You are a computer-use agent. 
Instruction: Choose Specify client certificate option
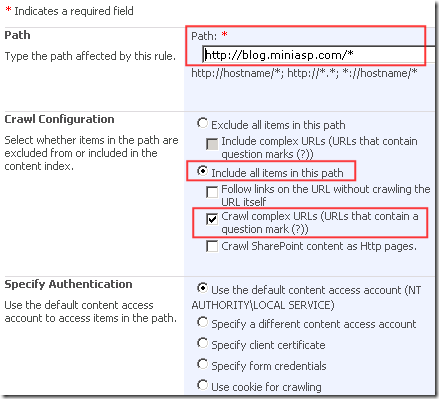click(x=202, y=343)
